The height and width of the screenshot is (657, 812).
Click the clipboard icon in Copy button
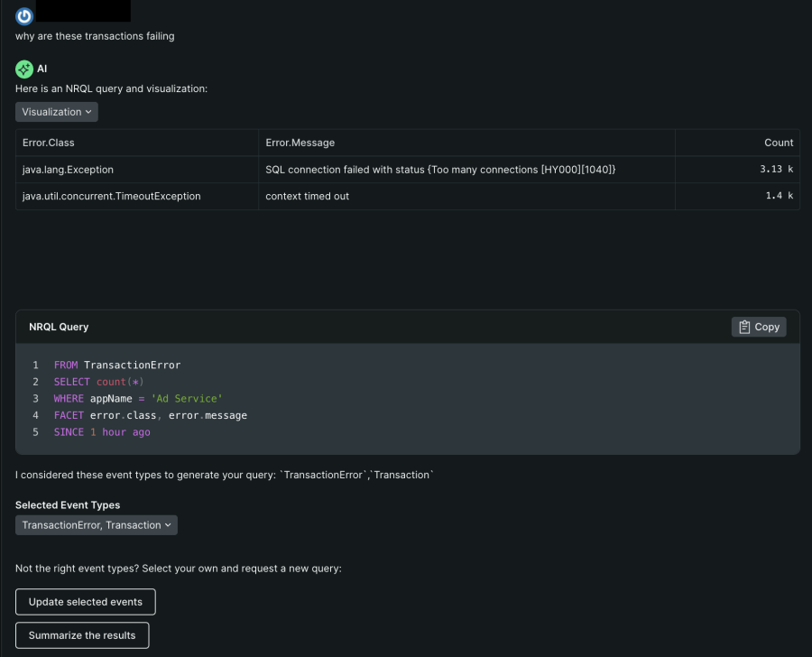pyautogui.click(x=744, y=327)
